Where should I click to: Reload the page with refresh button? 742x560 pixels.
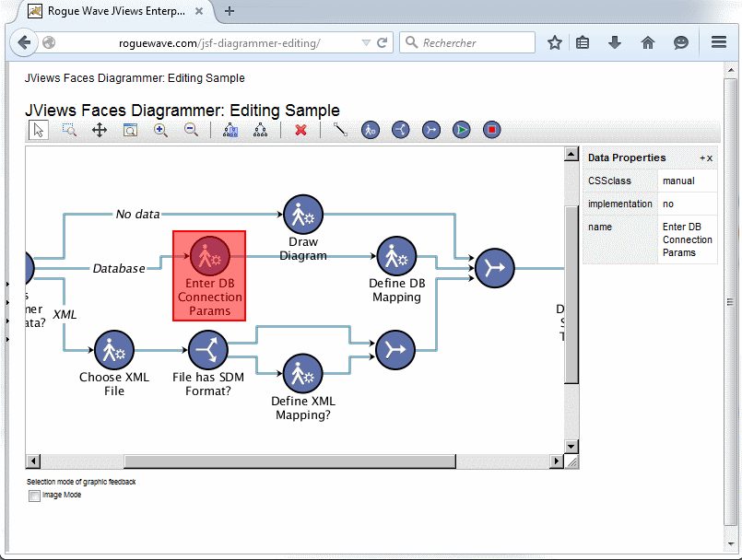pos(383,42)
